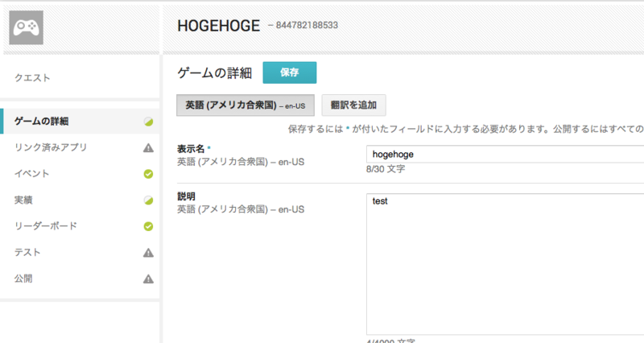Select the 英語 (アメリカ合衆国) en-US language tab
Viewport: 644px width, 343px height.
pyautogui.click(x=246, y=105)
